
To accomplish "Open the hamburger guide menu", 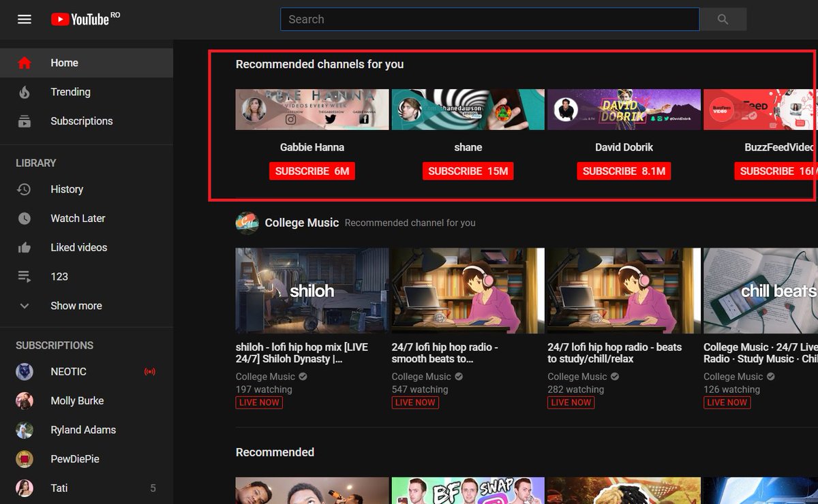I will pyautogui.click(x=25, y=19).
